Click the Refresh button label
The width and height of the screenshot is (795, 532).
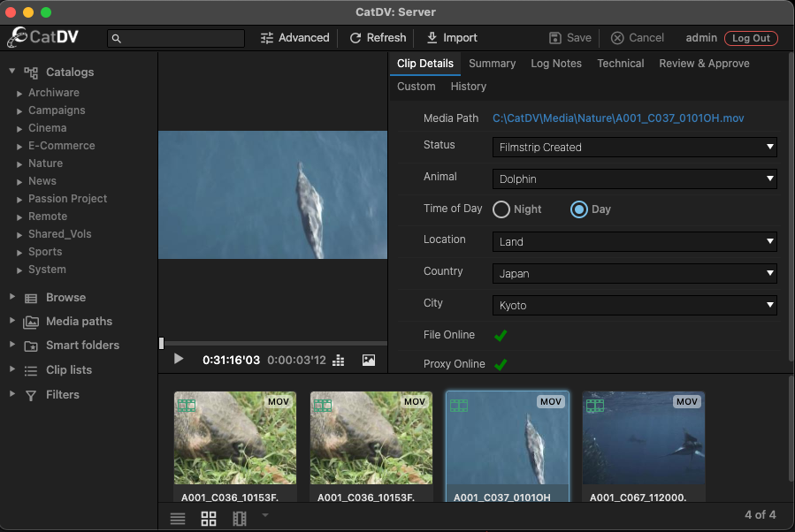[386, 38]
